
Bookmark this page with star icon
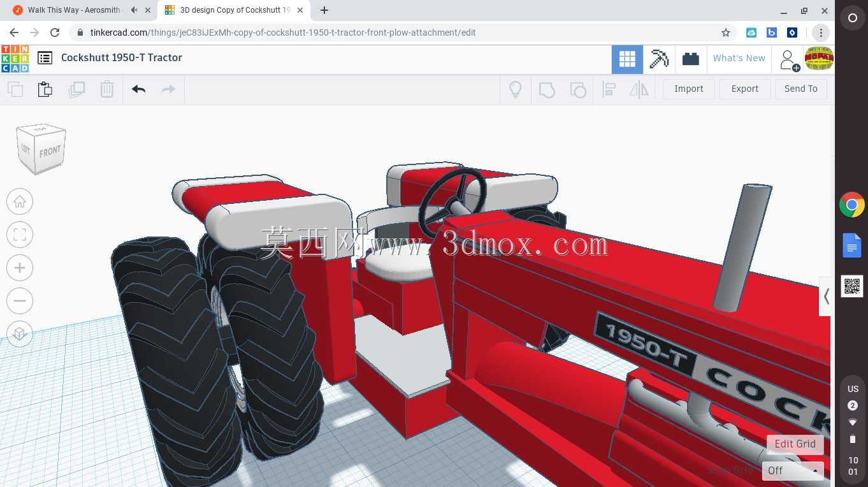tap(725, 33)
